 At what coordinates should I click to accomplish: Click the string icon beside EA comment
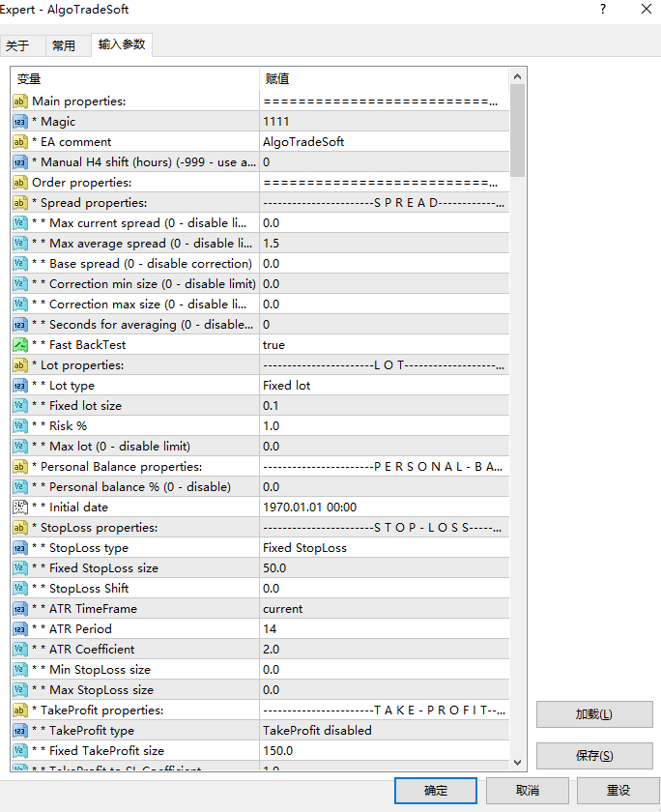point(19,142)
